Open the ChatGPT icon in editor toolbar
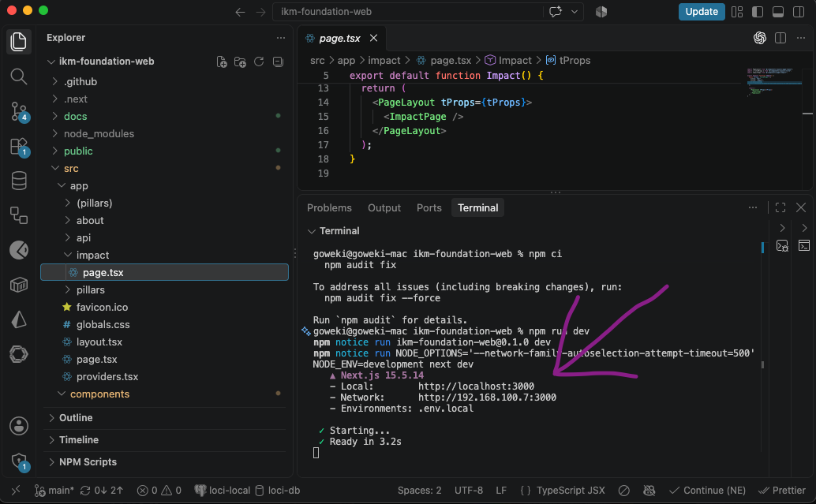 760,38
